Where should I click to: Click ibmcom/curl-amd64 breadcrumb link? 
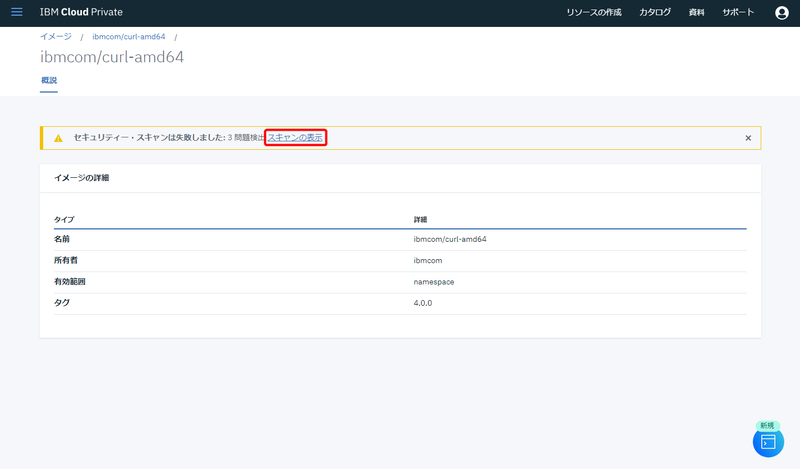point(129,37)
